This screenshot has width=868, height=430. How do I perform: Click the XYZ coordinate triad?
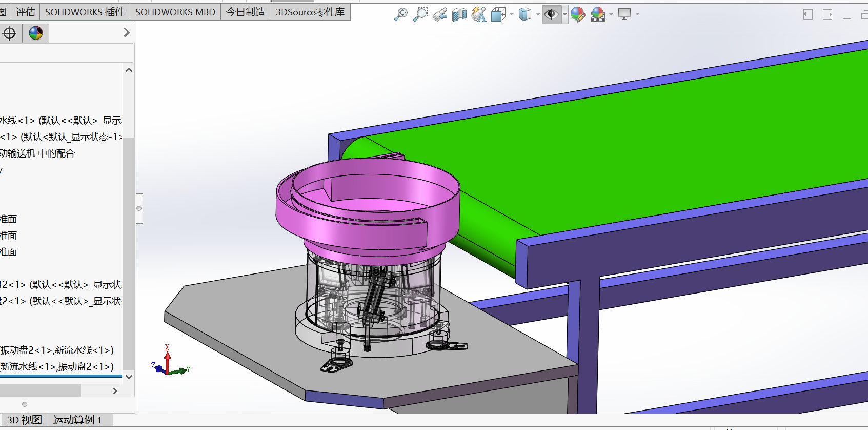[x=171, y=361]
